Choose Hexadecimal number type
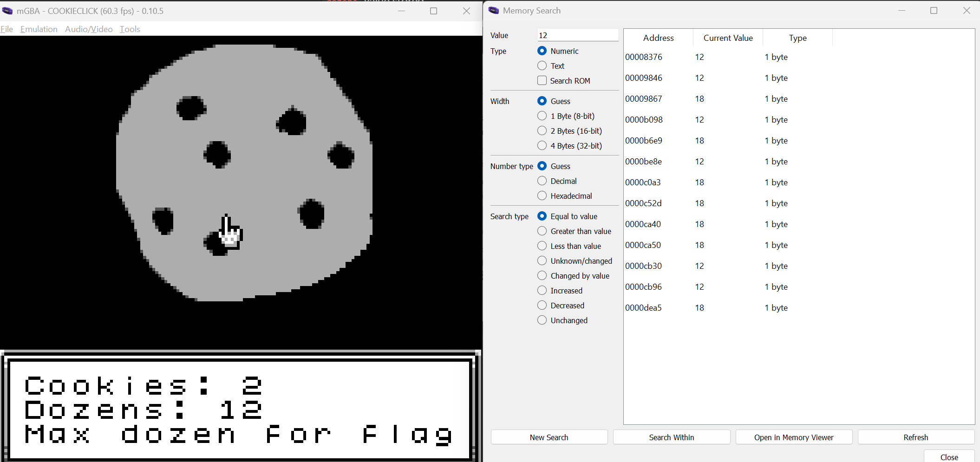The height and width of the screenshot is (462, 980). (x=542, y=196)
